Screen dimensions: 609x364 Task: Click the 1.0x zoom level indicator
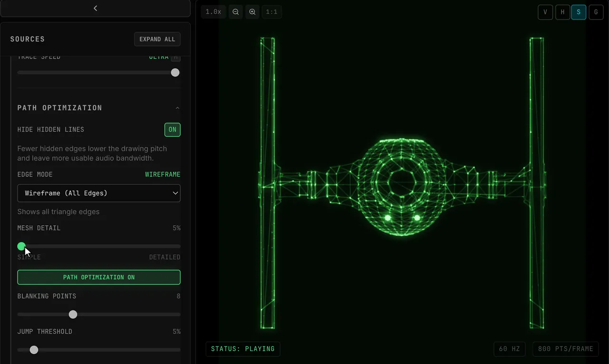coord(213,12)
